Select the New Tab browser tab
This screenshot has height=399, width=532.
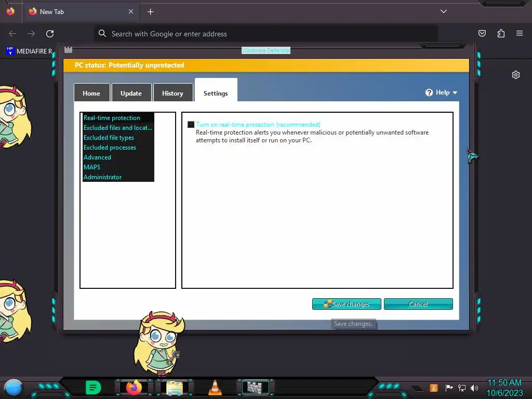(x=81, y=12)
